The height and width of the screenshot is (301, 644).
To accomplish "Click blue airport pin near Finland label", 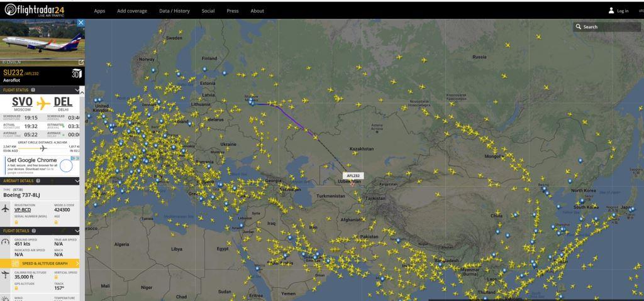I will tap(204, 69).
